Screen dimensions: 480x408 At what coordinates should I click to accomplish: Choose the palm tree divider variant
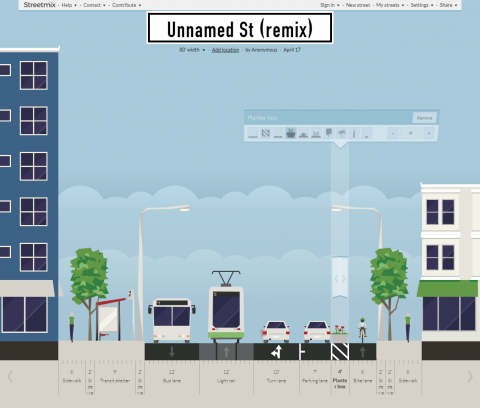(x=341, y=133)
